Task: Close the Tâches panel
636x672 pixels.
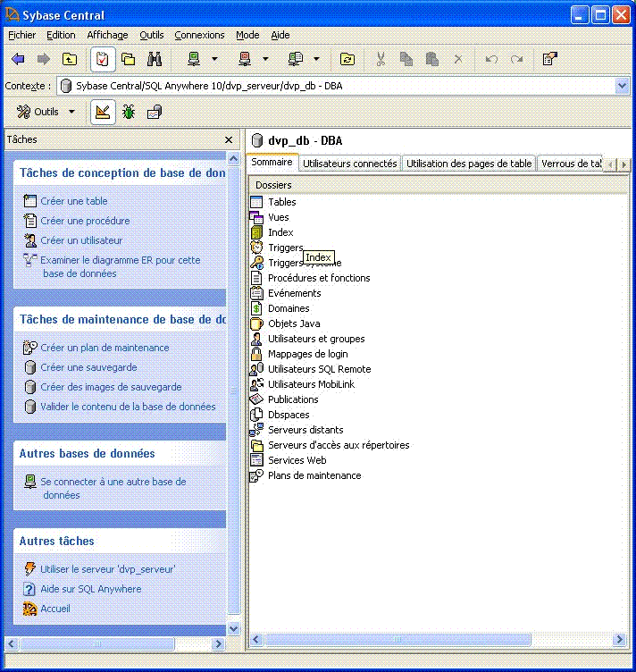Action: pos(229,139)
